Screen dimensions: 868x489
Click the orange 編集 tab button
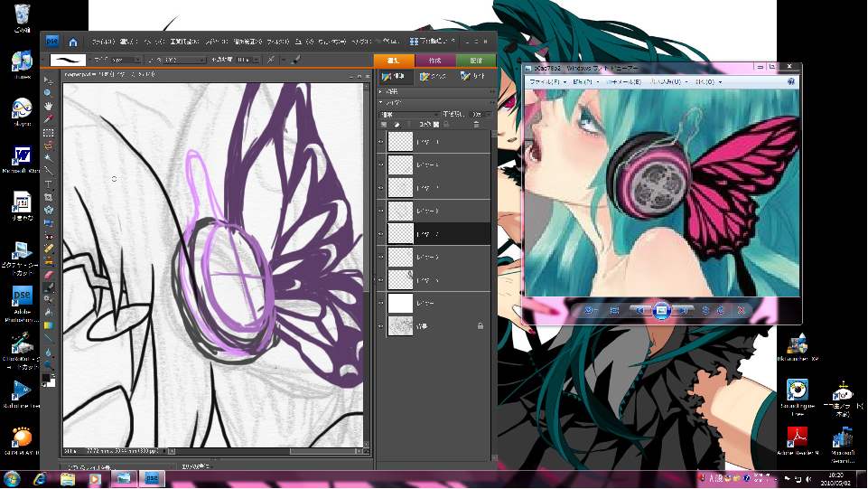coord(394,61)
